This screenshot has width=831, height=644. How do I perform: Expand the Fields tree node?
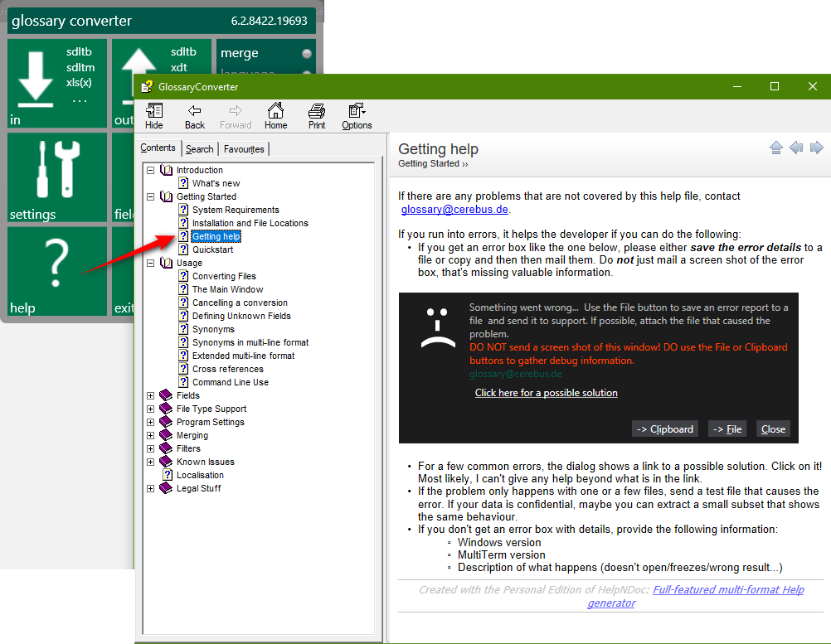pos(150,395)
